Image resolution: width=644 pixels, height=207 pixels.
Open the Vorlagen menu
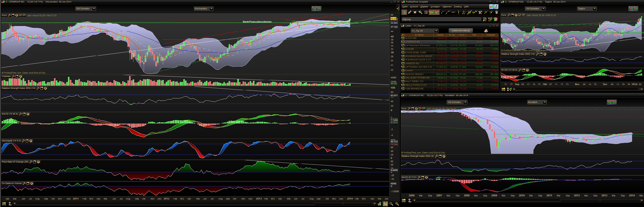pyautogui.click(x=435, y=7)
